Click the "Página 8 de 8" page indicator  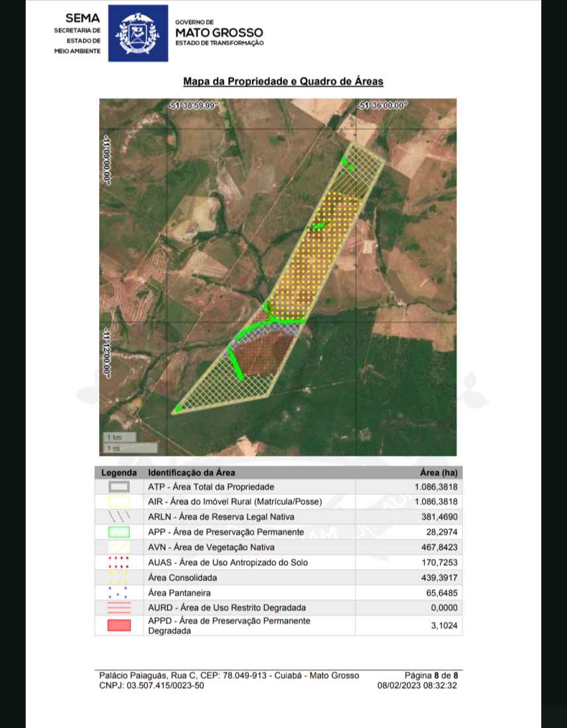click(x=431, y=676)
